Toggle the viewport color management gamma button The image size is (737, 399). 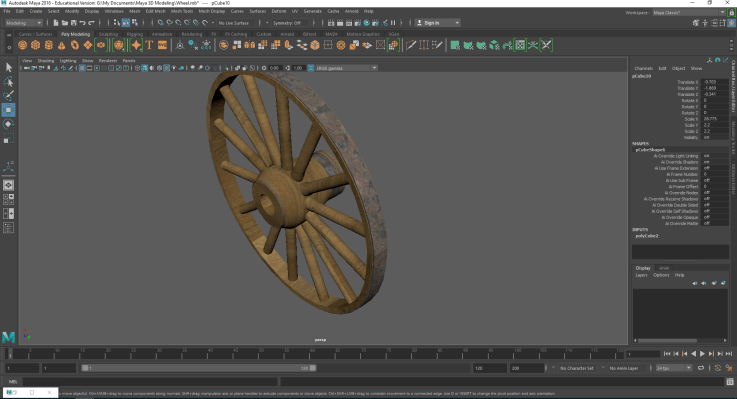[x=311, y=68]
